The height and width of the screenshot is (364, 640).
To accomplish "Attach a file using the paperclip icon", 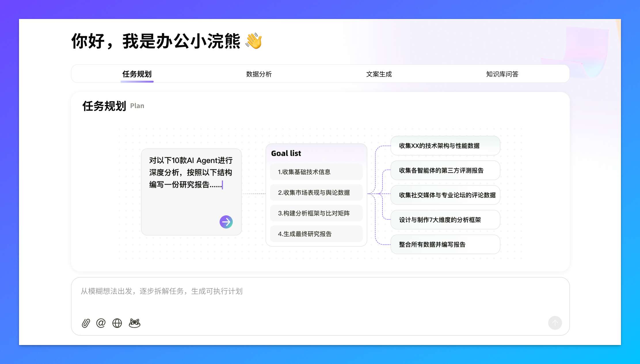I will coord(85,323).
